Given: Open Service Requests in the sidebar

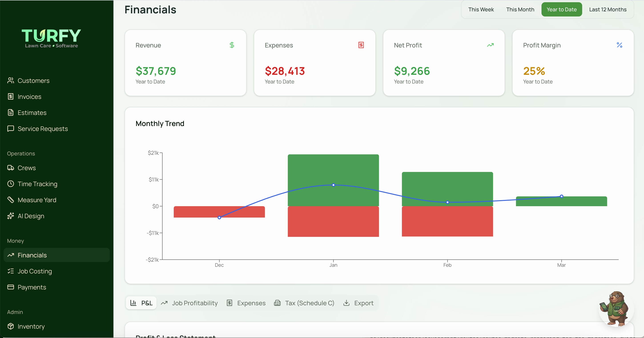Looking at the screenshot, I should [57, 128].
